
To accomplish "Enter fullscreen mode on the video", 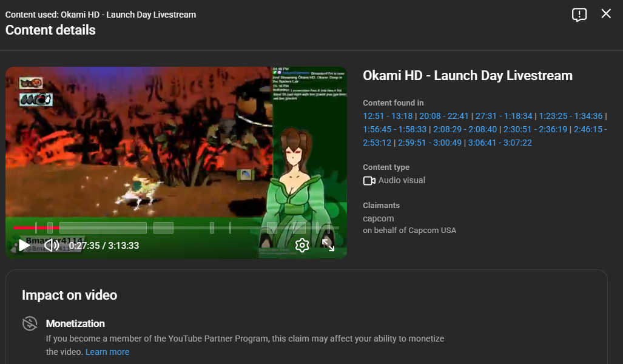I will 328,245.
